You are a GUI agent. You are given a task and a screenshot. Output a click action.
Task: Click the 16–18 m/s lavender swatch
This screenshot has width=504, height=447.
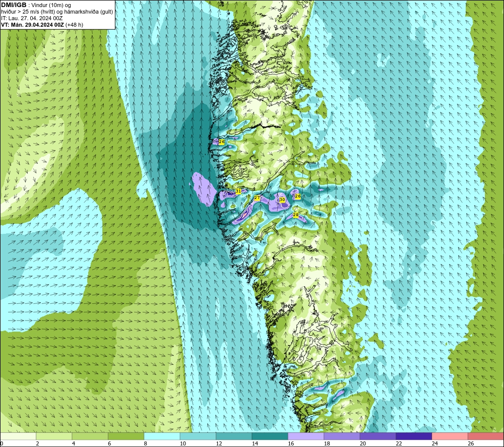(x=306, y=436)
